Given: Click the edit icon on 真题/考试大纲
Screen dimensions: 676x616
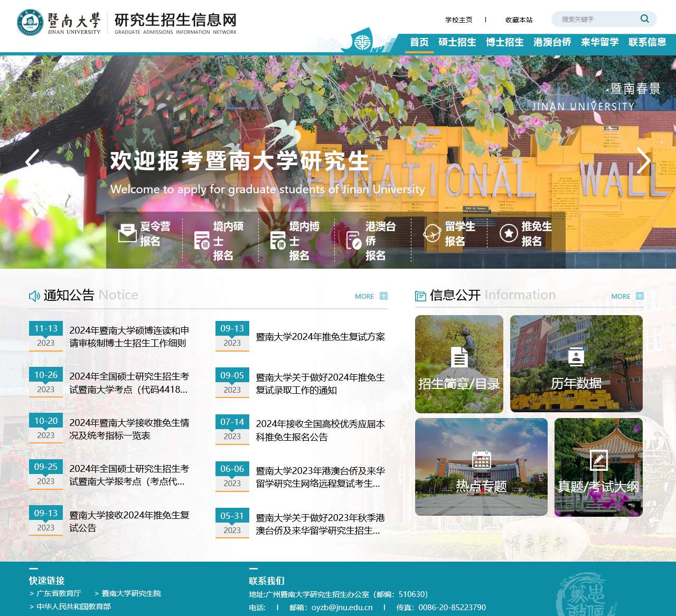Looking at the screenshot, I should click(598, 460).
